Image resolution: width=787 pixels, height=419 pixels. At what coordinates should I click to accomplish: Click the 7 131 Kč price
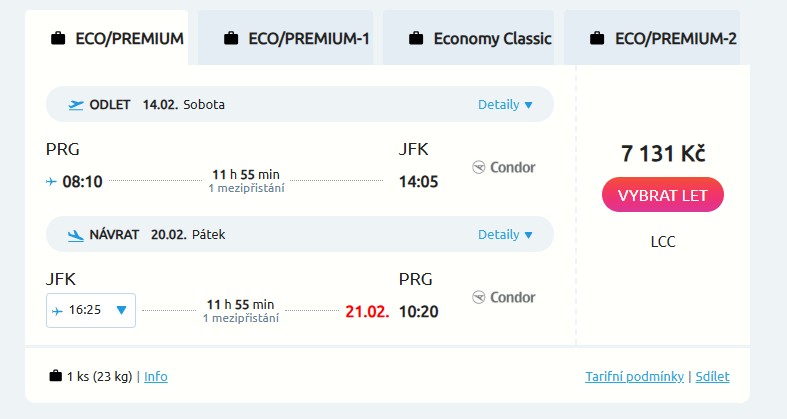tap(663, 153)
